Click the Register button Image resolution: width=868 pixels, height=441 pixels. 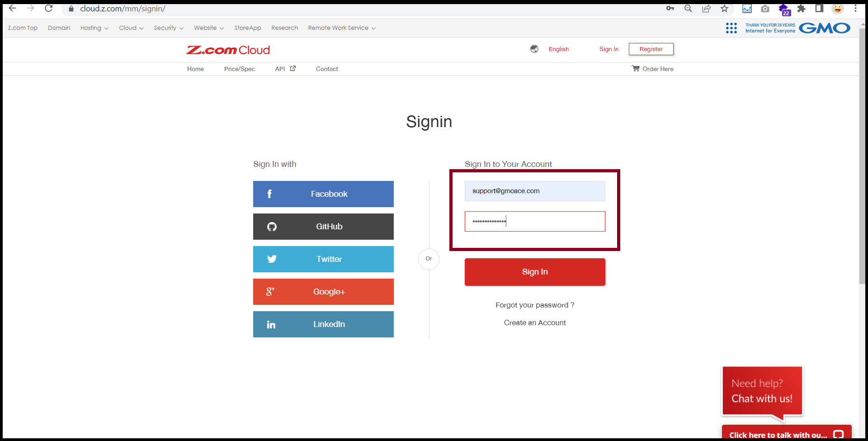[651, 49]
